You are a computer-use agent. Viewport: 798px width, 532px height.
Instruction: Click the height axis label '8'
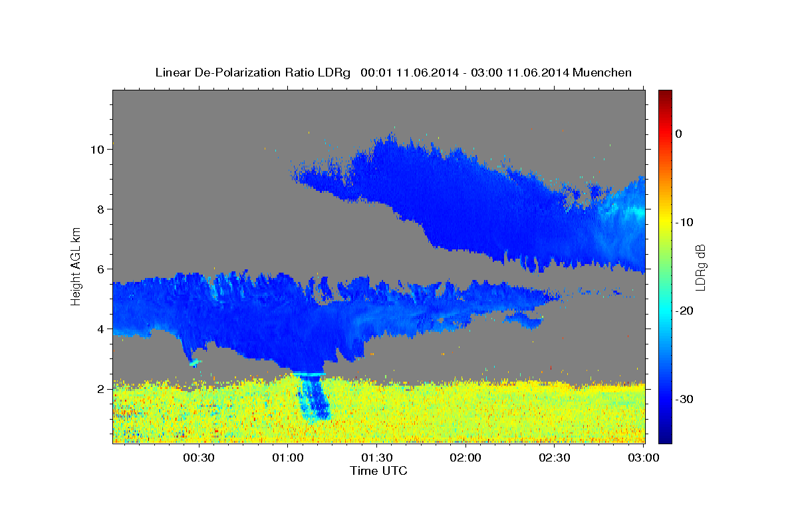[100, 209]
